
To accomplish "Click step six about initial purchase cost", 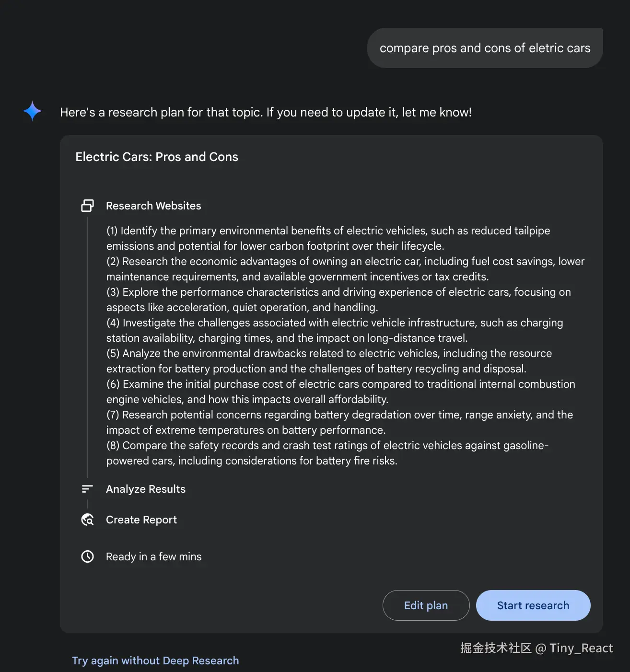I will [341, 392].
